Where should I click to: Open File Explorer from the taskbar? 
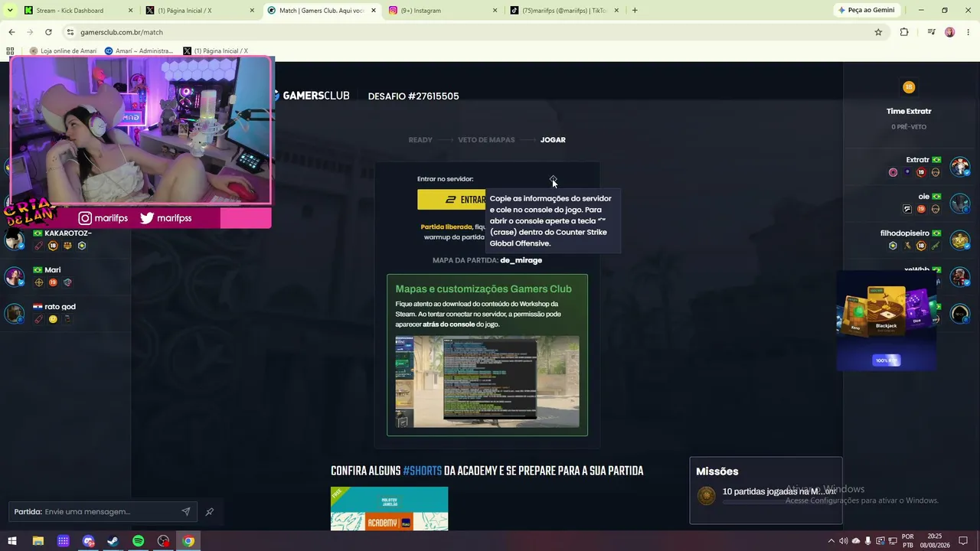(38, 541)
